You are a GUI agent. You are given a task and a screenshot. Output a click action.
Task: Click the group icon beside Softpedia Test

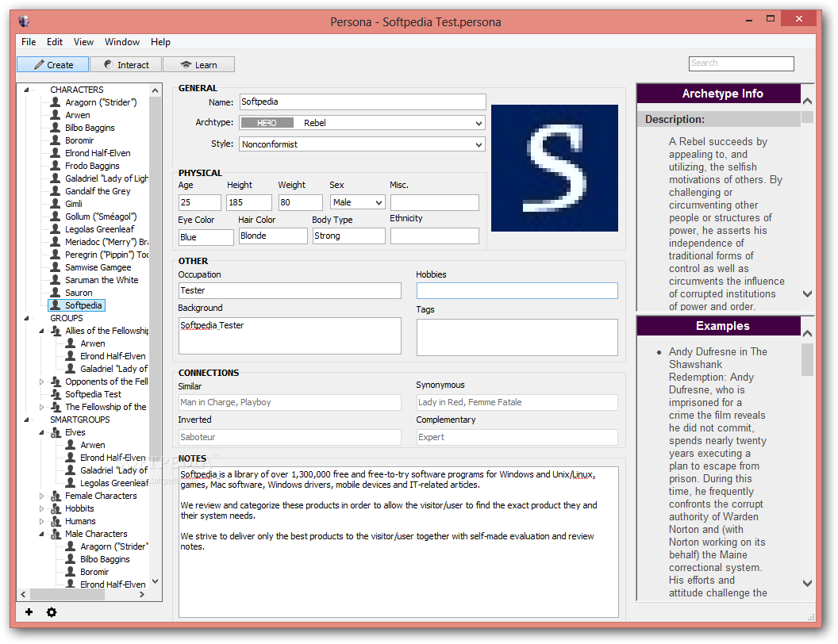[56, 394]
